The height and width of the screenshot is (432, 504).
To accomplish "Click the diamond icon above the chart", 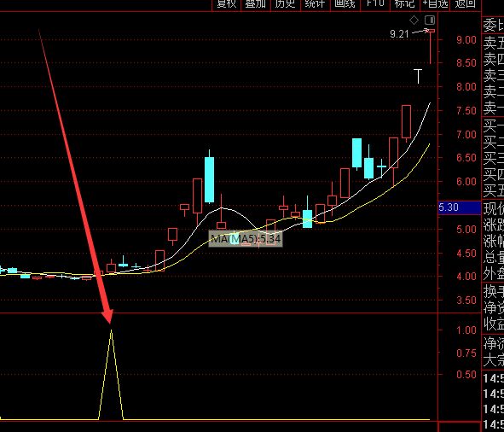I will tap(414, 20).
